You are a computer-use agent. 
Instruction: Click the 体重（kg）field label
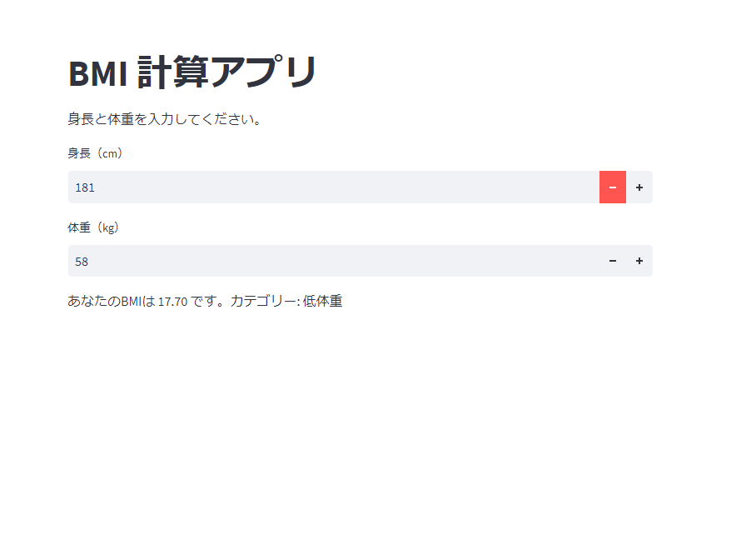(x=95, y=226)
